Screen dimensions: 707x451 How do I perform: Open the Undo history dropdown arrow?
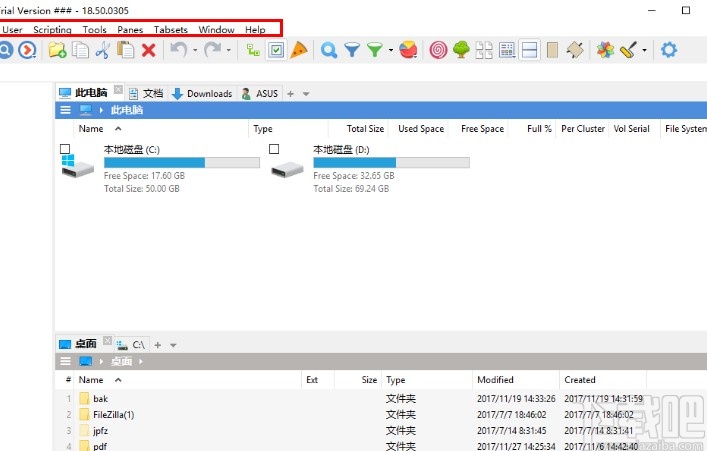pyautogui.click(x=195, y=50)
